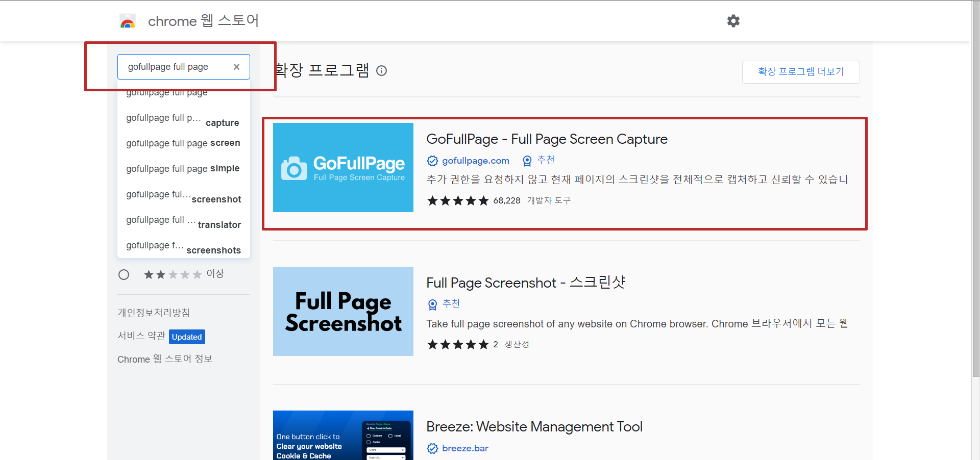
Task: Click the Chrome Web Store logo icon
Action: 127,21
